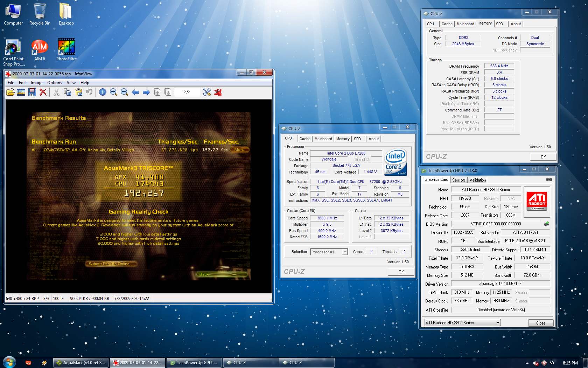The height and width of the screenshot is (368, 588).
Task: Click Close button in GPU-Z
Action: pos(540,323)
